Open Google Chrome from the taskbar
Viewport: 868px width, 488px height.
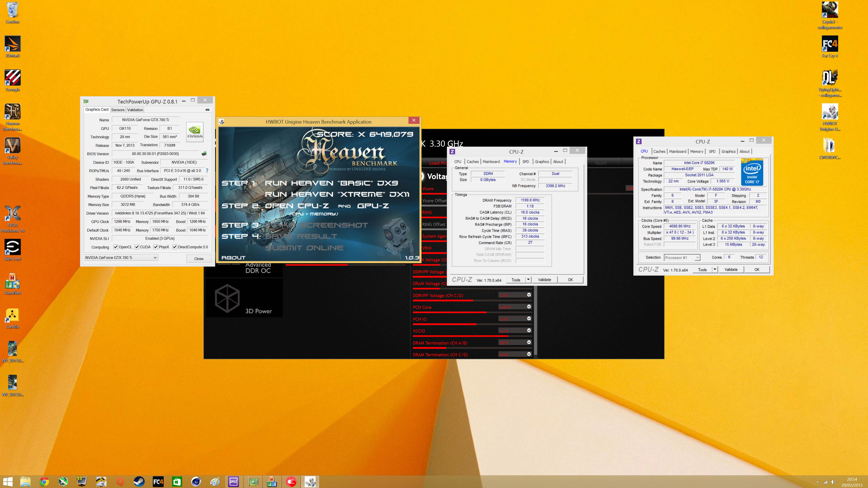[x=44, y=482]
